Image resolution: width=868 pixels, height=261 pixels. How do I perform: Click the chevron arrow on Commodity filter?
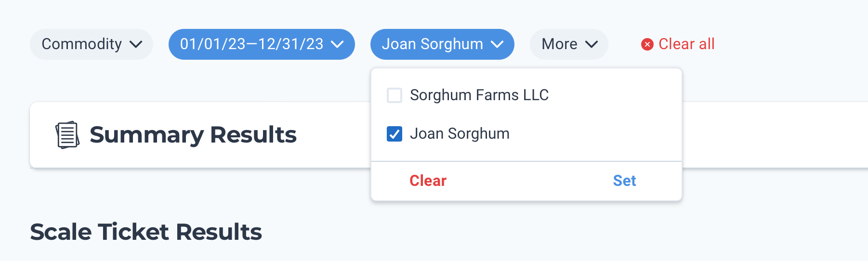tap(136, 44)
